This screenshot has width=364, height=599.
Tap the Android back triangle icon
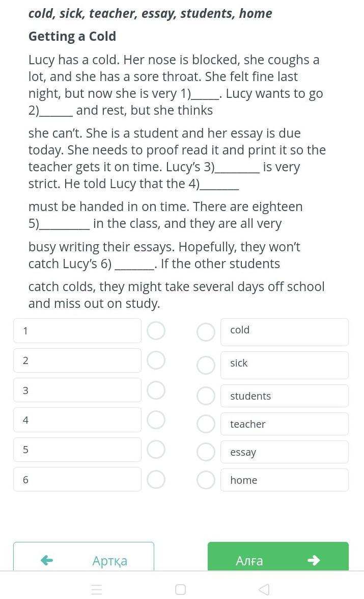(x=264, y=589)
